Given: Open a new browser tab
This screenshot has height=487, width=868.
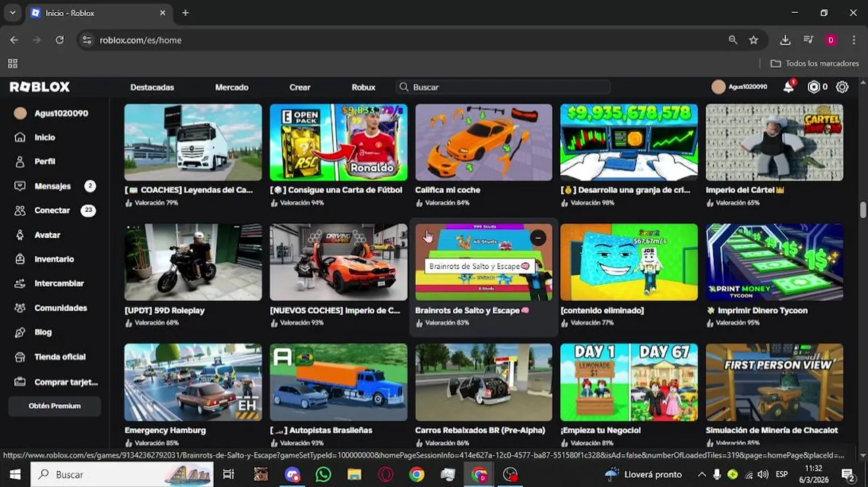Looking at the screenshot, I should click(185, 13).
